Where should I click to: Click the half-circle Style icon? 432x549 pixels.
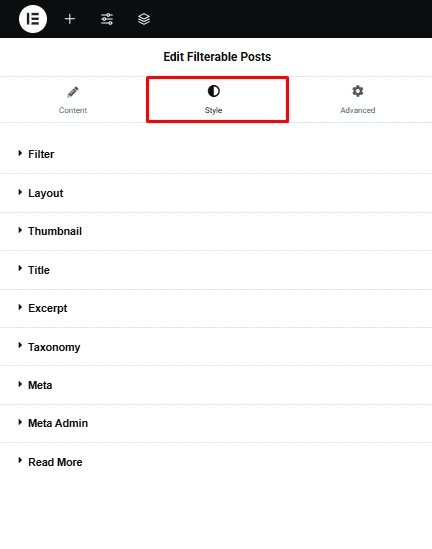214,91
